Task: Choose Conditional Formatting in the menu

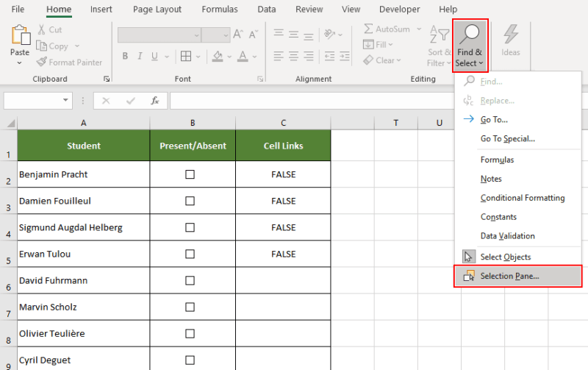Action: (518, 198)
